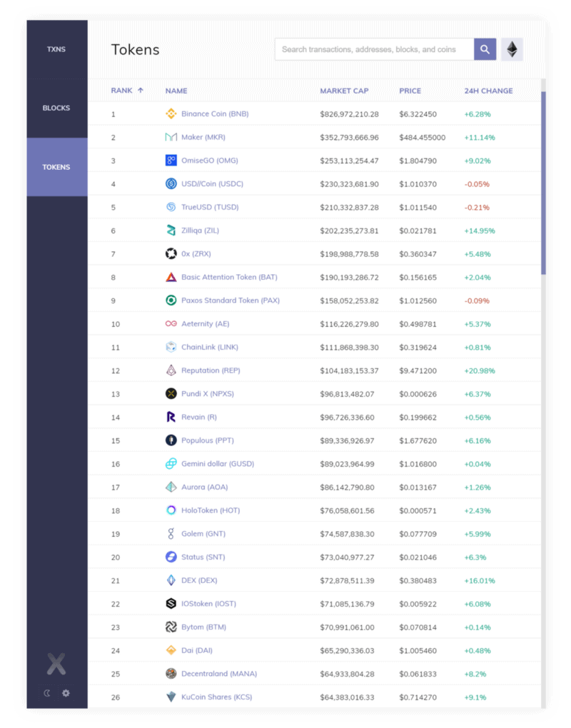This screenshot has height=728, width=571.
Task: Open the OmiseGO (OMG) token link
Action: pos(210,160)
